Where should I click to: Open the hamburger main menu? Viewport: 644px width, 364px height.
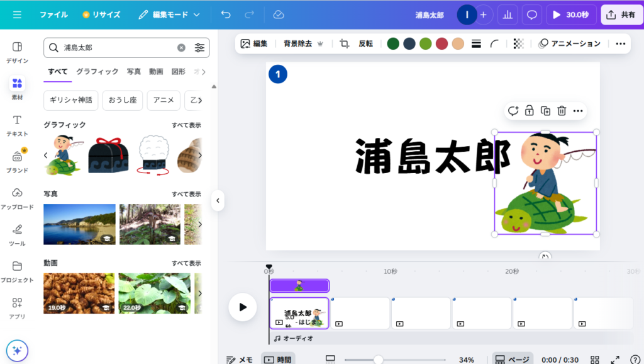17,15
